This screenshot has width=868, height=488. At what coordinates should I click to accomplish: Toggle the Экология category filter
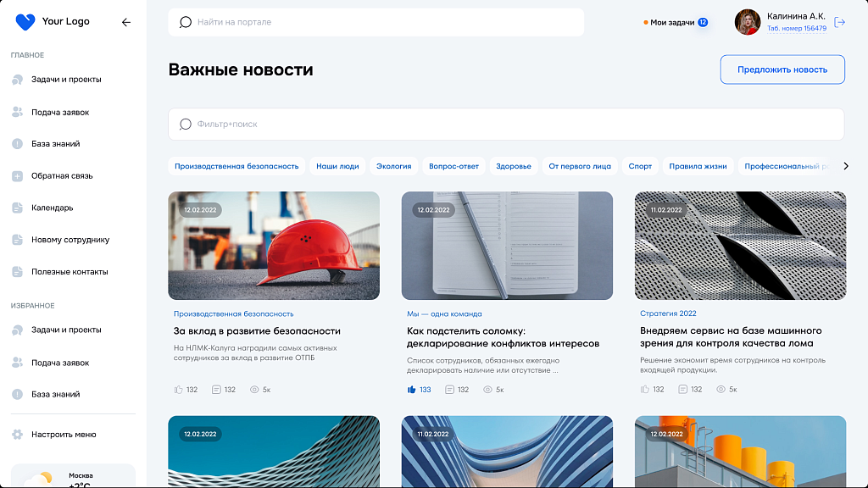pos(393,166)
